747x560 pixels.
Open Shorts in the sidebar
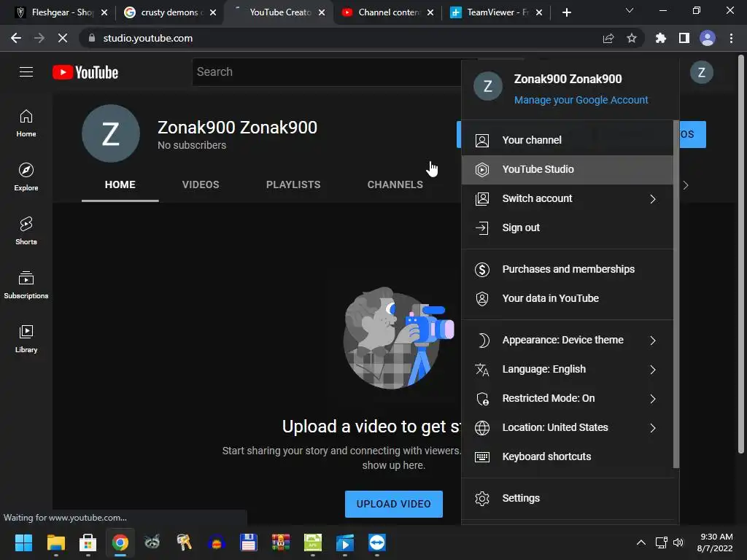26,231
